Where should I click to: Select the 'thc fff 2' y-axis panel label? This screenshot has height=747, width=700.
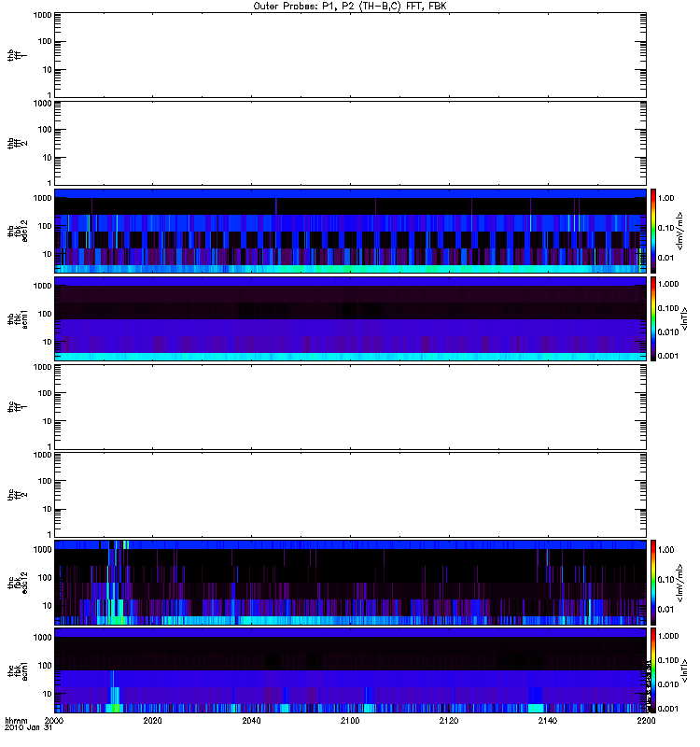[x=17, y=495]
